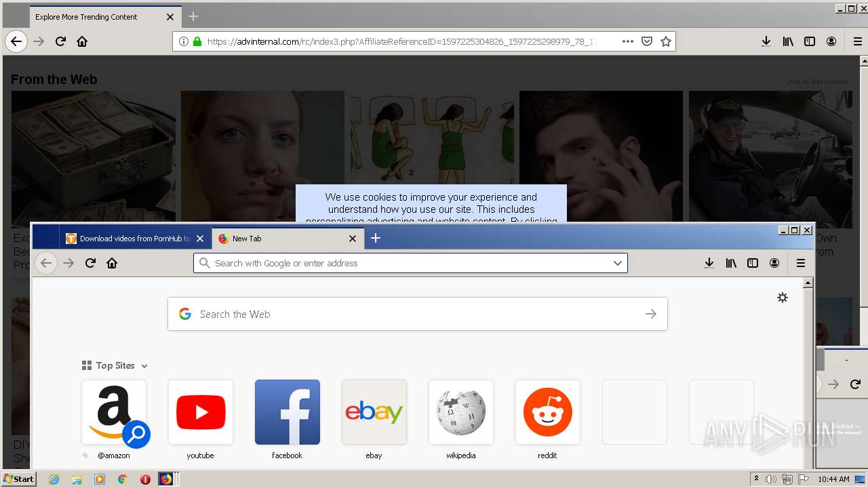The image size is (868, 488).
Task: Open the wikipedia top site tile
Action: point(461,412)
